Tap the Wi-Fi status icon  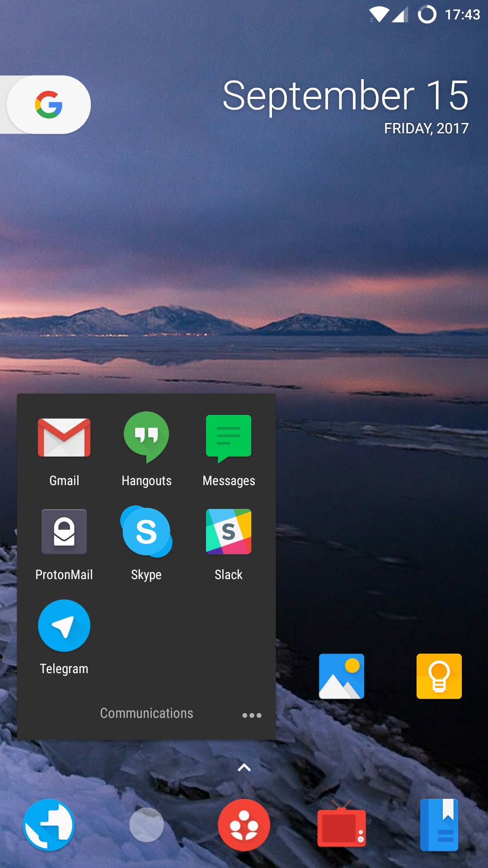(379, 14)
